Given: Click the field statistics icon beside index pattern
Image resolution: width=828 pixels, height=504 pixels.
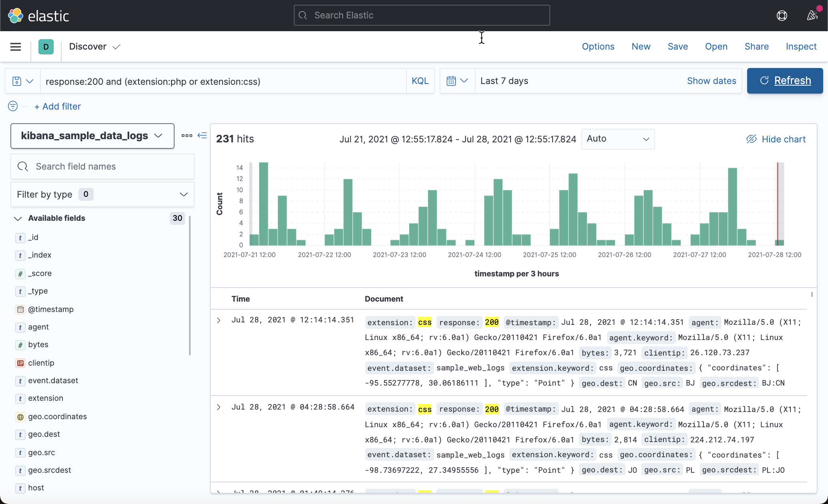Looking at the screenshot, I should click(187, 136).
